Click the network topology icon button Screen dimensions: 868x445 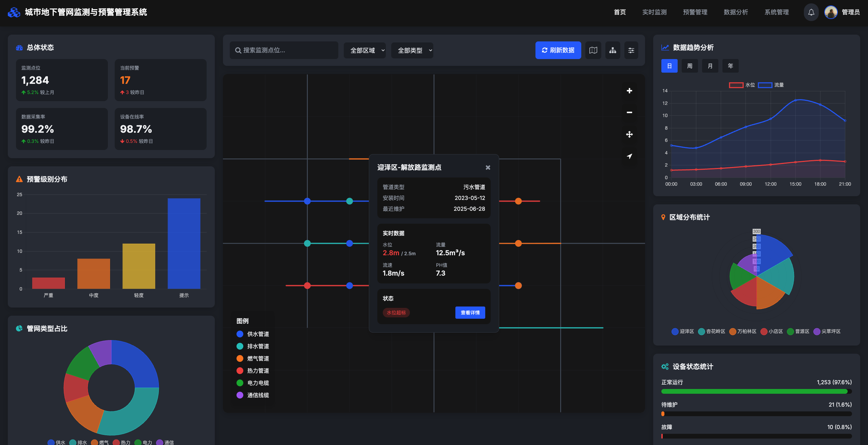[612, 50]
